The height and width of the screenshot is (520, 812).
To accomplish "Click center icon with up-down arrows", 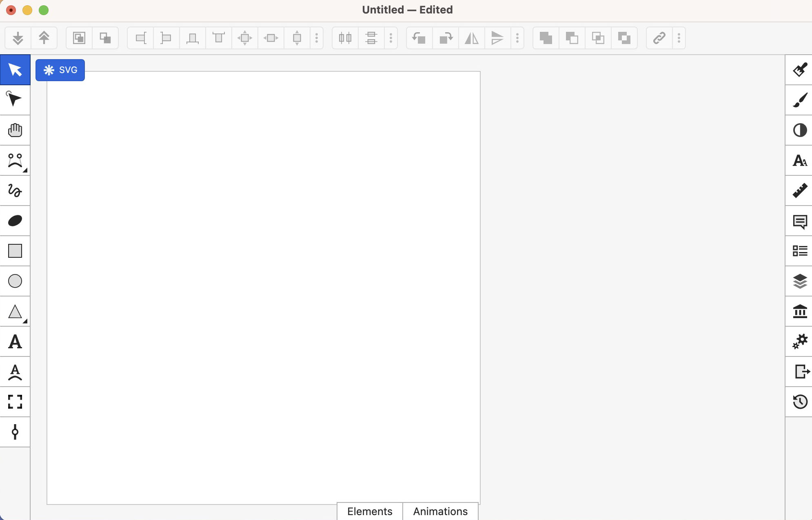I will pos(297,38).
